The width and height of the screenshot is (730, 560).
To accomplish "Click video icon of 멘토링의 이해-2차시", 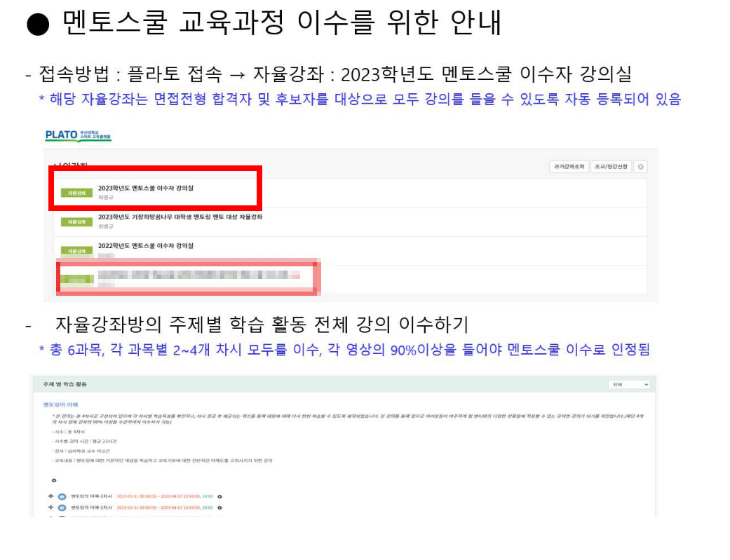I will (62, 508).
